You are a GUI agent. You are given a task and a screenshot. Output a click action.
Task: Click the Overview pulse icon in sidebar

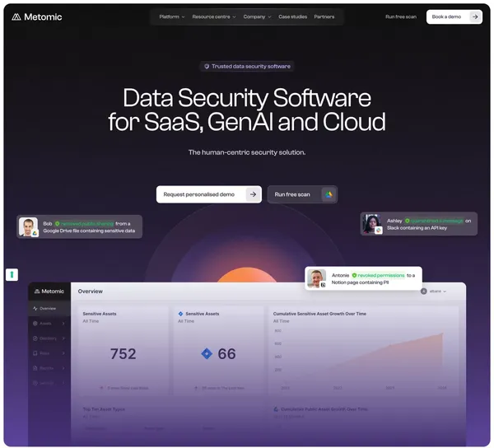[x=35, y=309]
